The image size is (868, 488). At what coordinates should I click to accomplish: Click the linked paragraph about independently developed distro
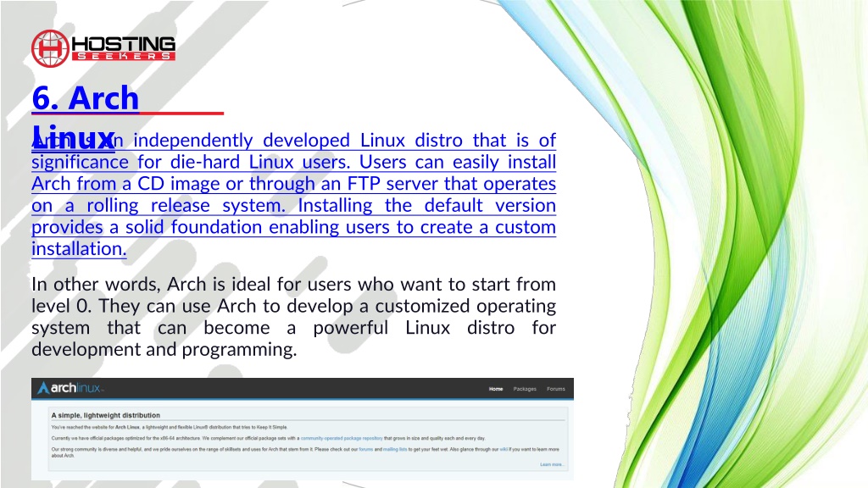click(x=293, y=194)
